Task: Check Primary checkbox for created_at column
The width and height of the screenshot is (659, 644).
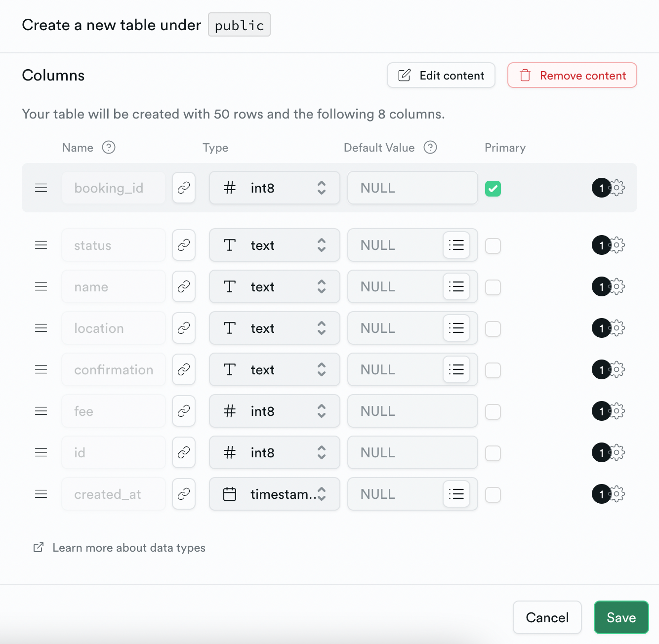Action: coord(493,494)
